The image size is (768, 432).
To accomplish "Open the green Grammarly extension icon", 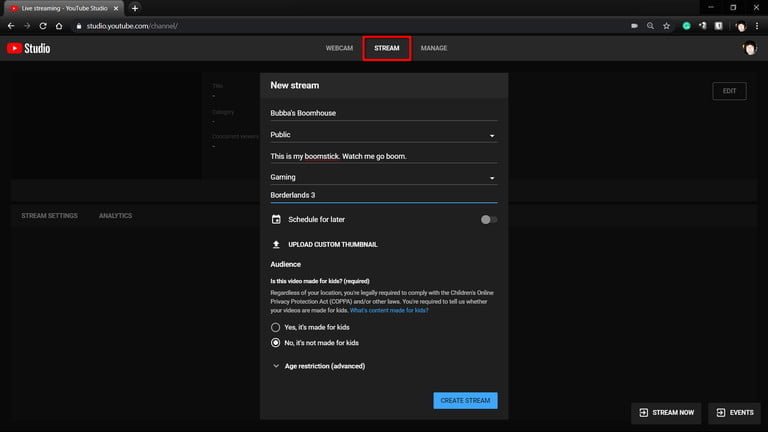I will 686,26.
